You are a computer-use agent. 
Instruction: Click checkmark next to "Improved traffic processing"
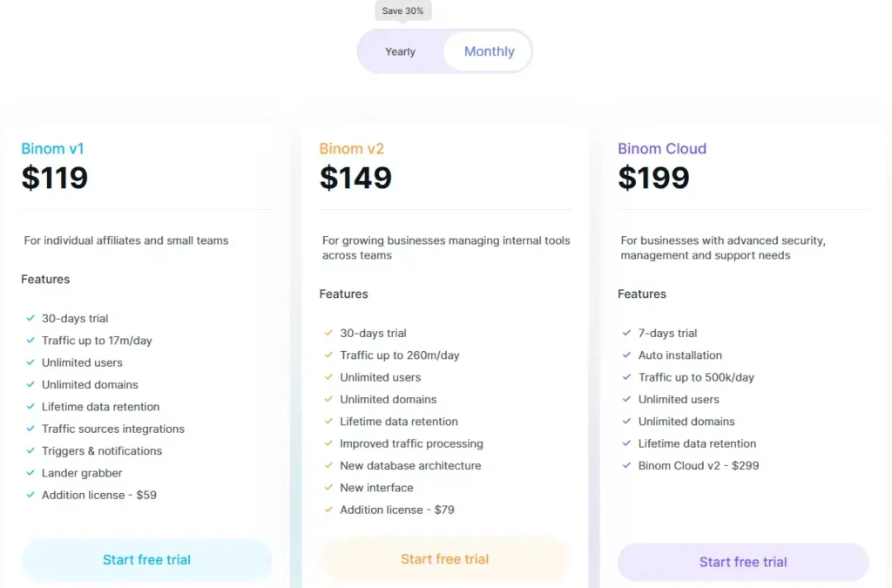328,443
